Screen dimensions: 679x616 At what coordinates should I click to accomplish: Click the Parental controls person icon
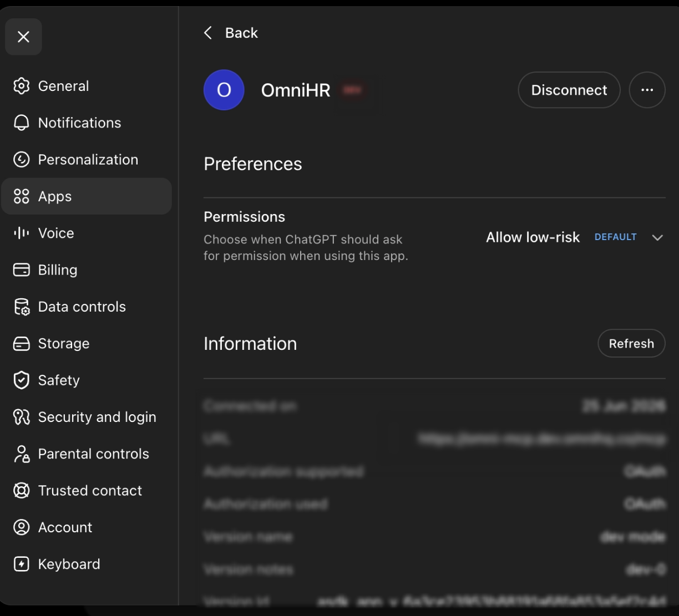(x=21, y=454)
